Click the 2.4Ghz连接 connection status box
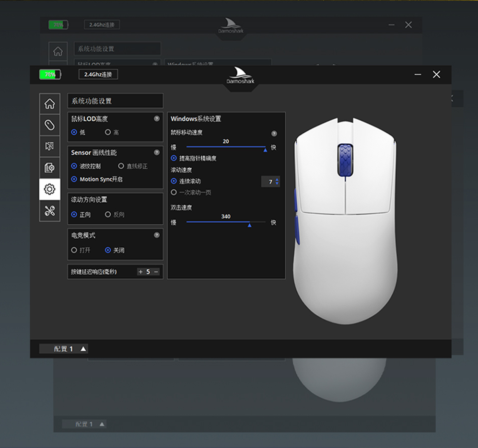This screenshot has width=478, height=448. (x=98, y=74)
